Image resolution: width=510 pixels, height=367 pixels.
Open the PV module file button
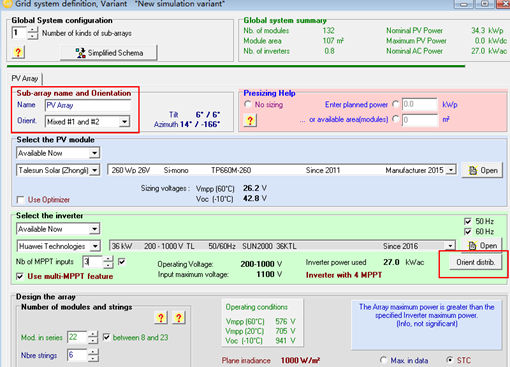[482, 170]
